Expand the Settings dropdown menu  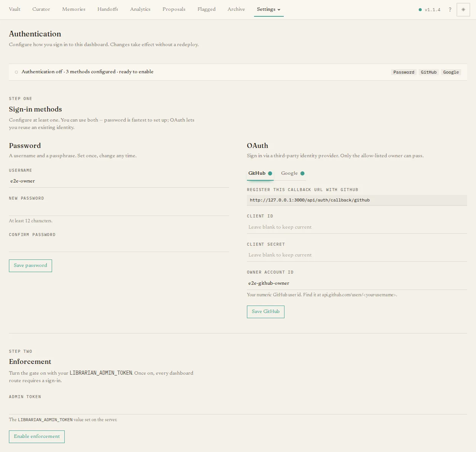pos(268,9)
